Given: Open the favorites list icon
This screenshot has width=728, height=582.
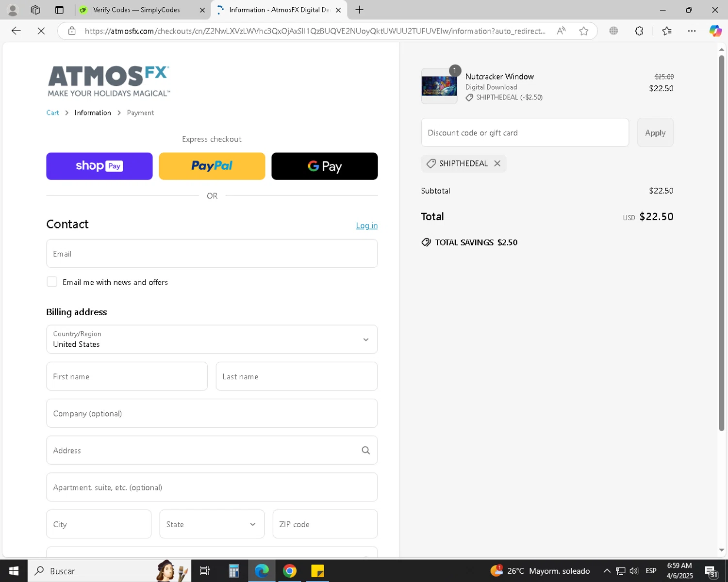Looking at the screenshot, I should point(667,31).
